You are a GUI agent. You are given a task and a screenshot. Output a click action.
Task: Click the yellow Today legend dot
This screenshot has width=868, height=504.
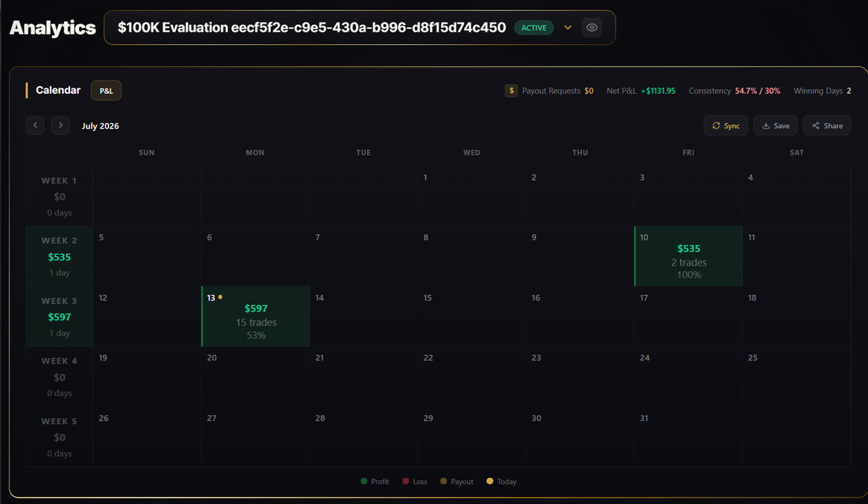coord(489,481)
